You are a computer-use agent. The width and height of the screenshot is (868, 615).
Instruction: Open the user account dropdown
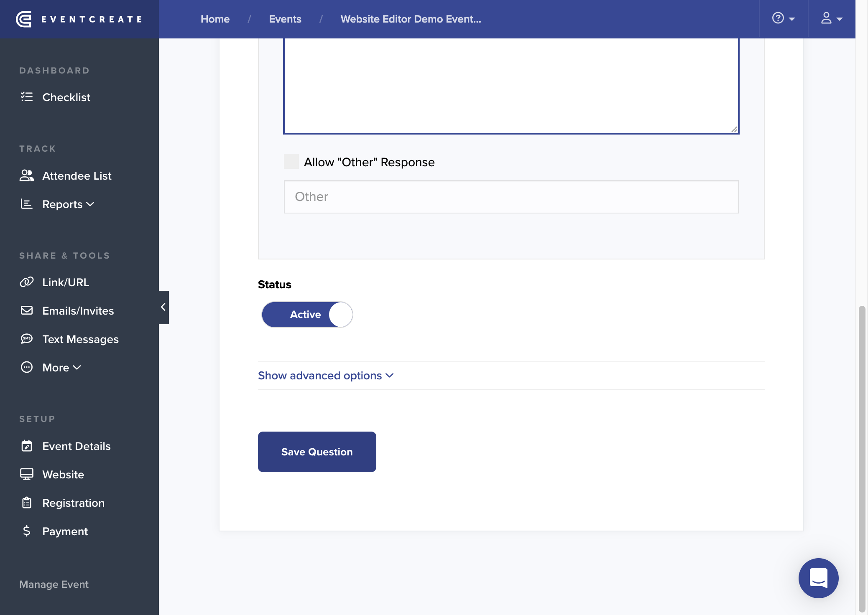(x=832, y=19)
